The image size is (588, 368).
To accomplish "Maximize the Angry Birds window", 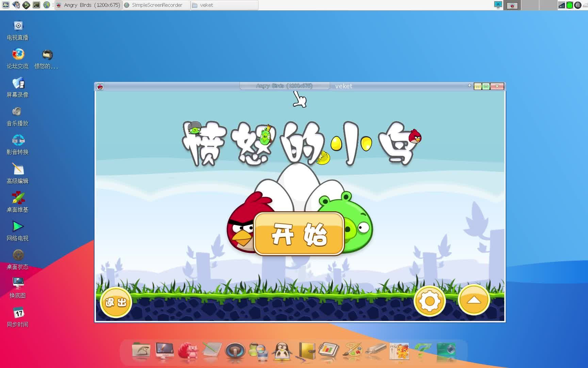I will click(x=486, y=87).
